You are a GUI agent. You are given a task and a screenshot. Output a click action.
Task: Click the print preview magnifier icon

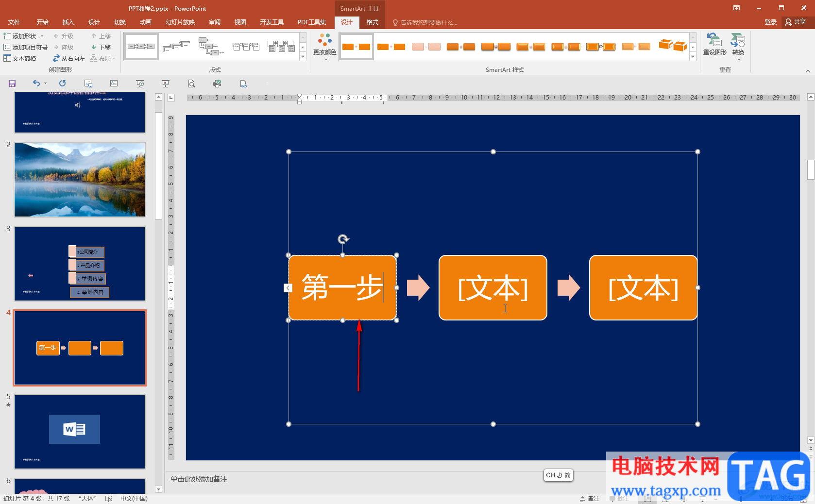click(192, 84)
